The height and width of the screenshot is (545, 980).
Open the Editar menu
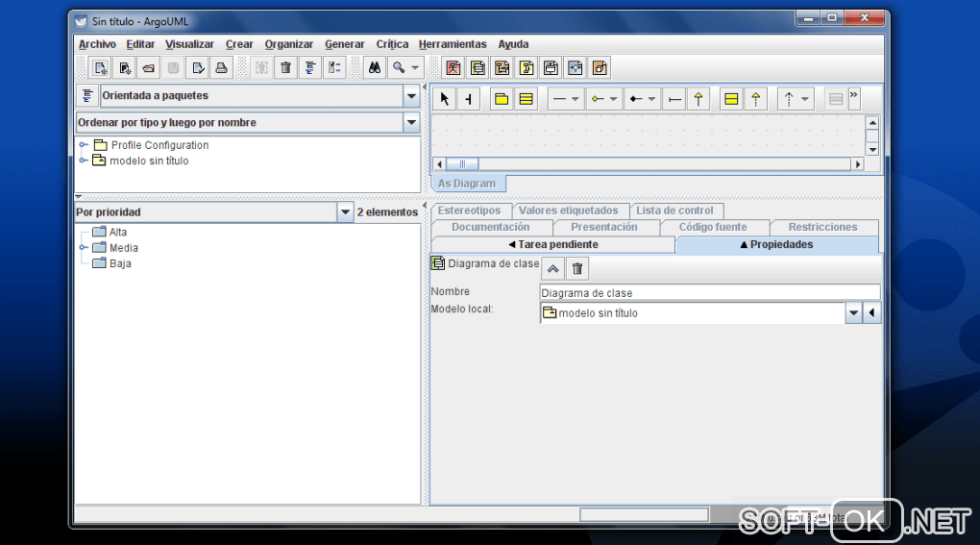point(140,44)
